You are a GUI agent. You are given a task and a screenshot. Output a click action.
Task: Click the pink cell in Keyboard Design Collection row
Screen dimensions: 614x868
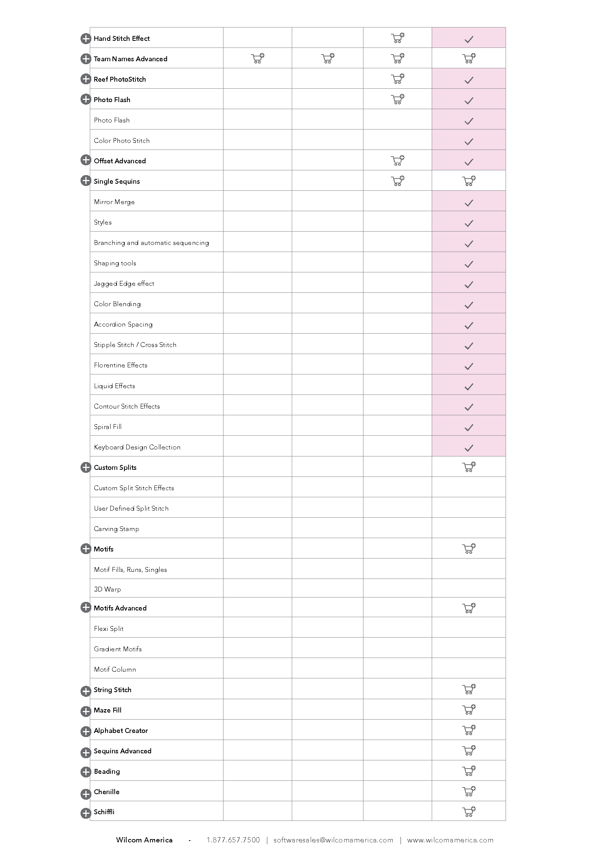pyautogui.click(x=469, y=446)
